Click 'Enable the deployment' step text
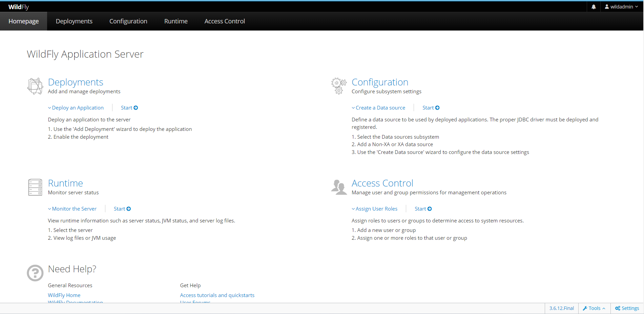644x314 pixels. pyautogui.click(x=81, y=137)
